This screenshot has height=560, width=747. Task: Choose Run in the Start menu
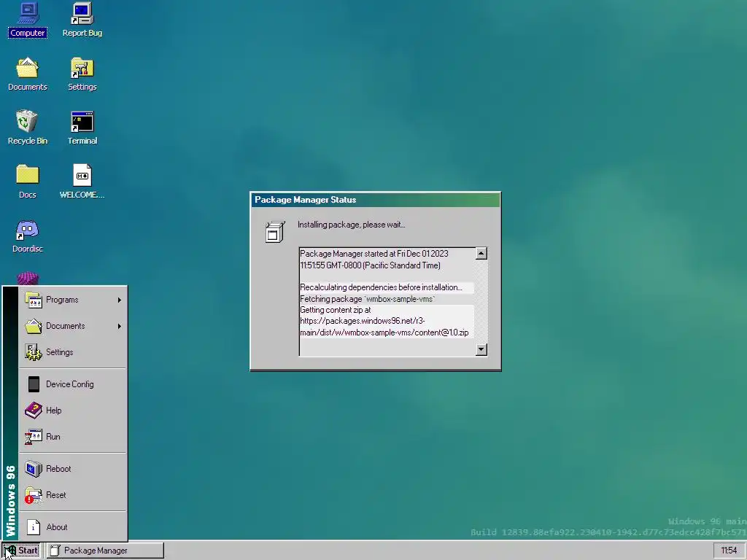tap(73, 436)
